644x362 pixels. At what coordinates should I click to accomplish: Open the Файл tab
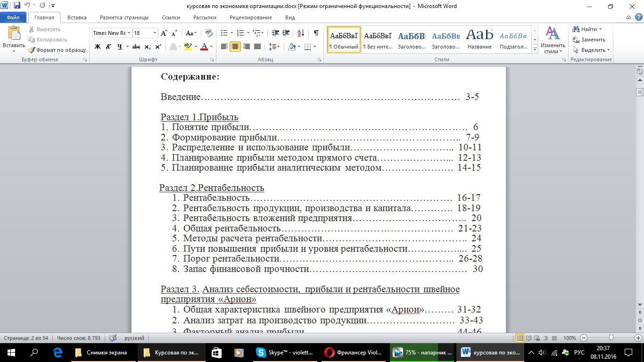pos(13,17)
